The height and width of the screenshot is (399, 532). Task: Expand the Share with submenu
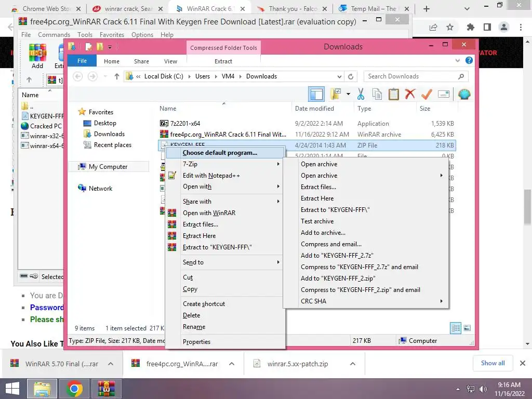coord(278,201)
